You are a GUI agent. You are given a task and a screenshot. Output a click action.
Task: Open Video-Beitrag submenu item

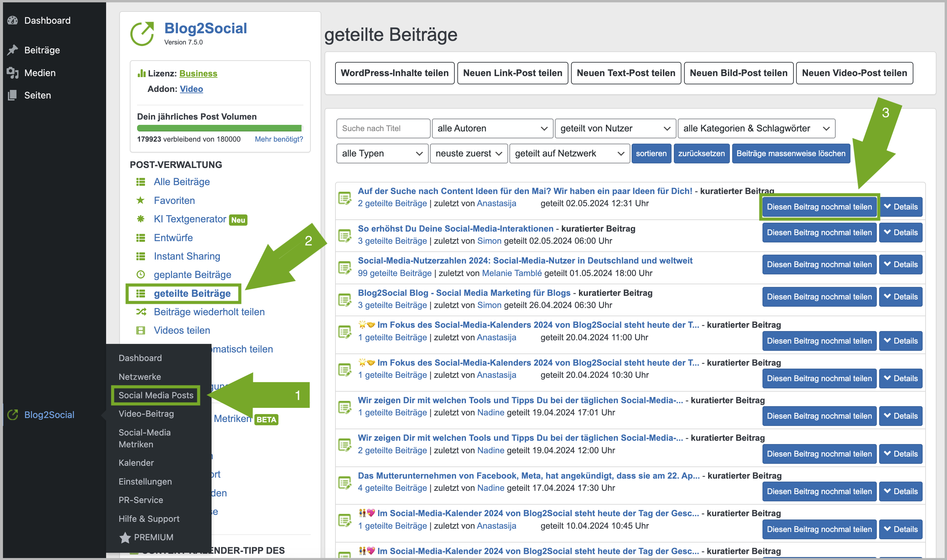tap(146, 414)
